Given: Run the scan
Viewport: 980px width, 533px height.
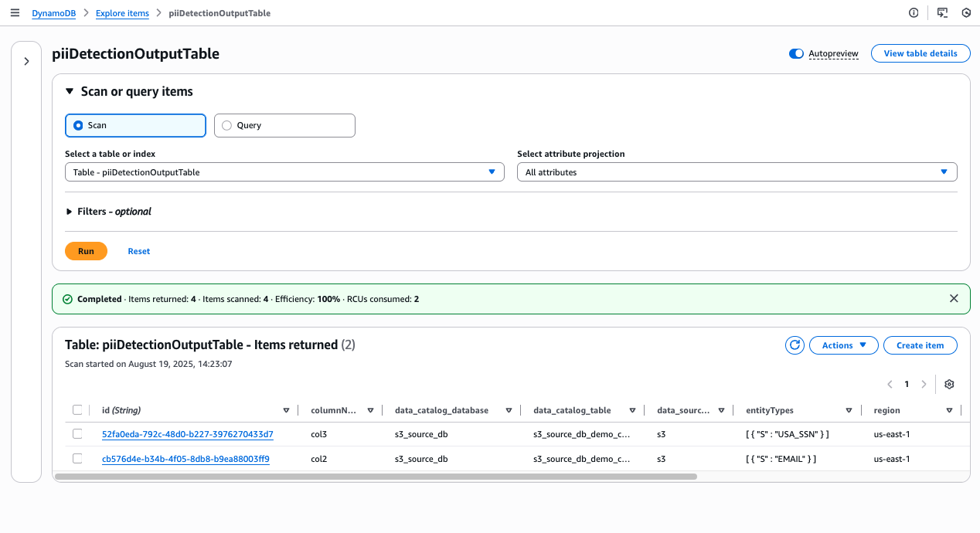Looking at the screenshot, I should click(86, 251).
